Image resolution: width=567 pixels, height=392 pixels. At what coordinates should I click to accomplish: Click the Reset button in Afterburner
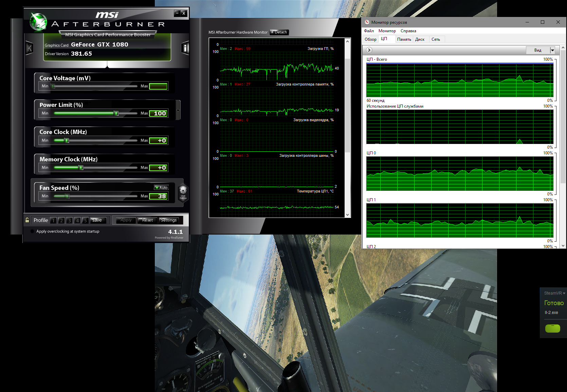tap(147, 220)
